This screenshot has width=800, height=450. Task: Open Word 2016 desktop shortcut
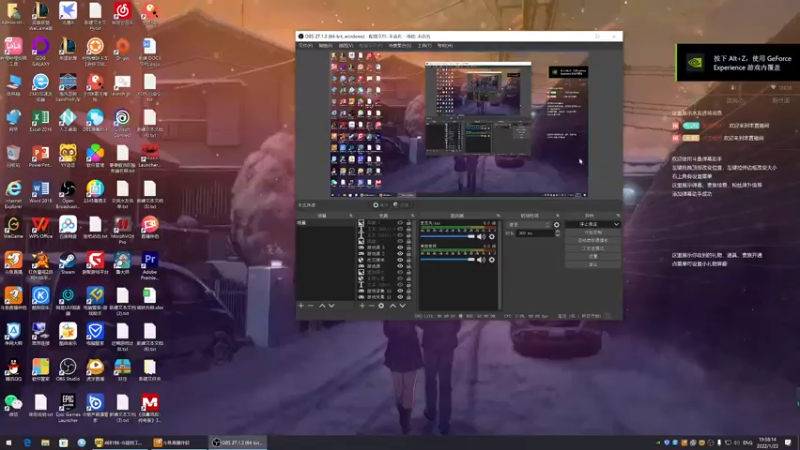[40, 192]
